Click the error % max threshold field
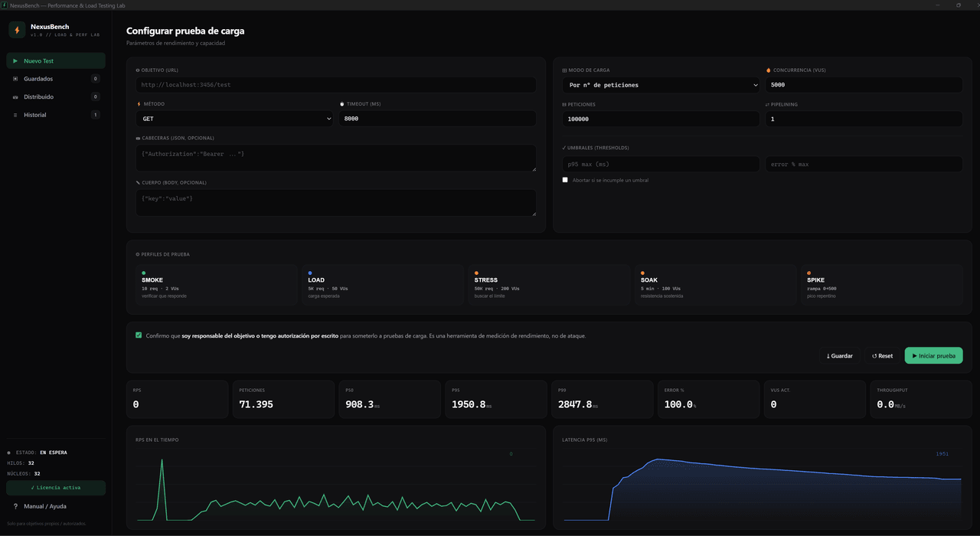The width and height of the screenshot is (980, 536). (864, 164)
